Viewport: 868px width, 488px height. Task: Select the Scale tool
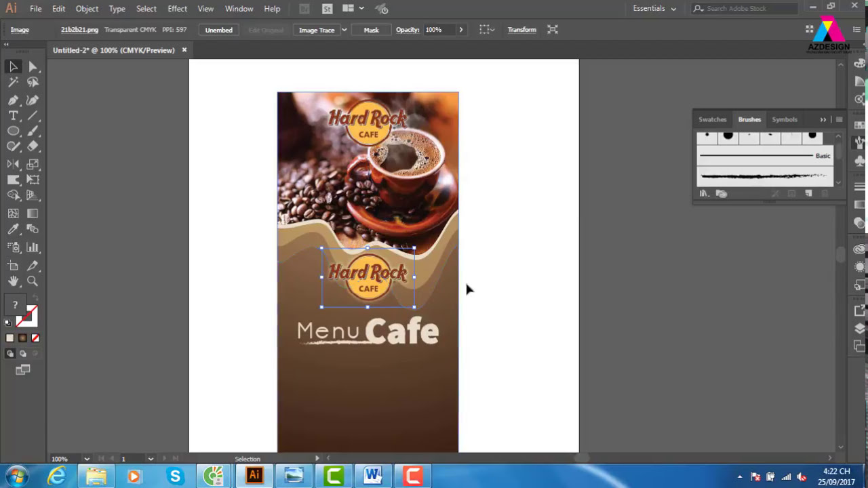point(33,164)
